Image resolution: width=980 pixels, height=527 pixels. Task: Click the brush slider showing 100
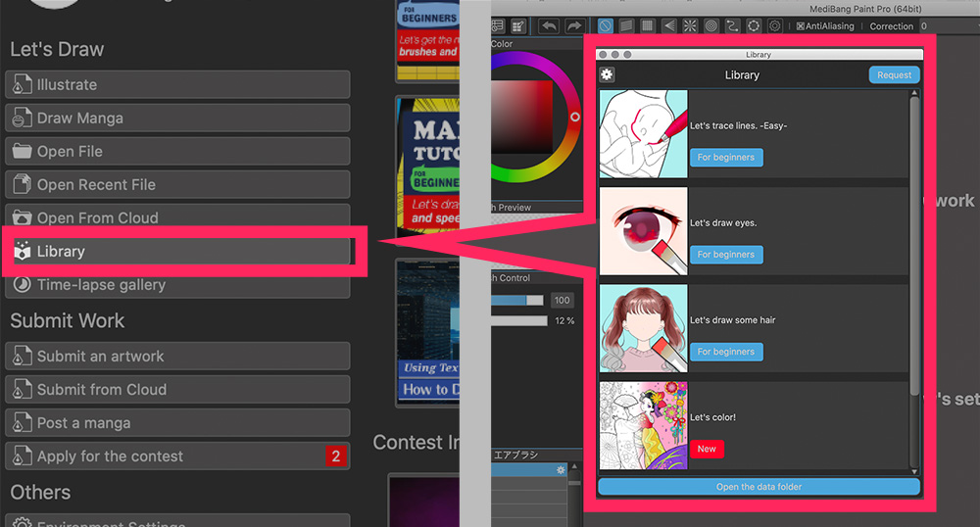coord(517,301)
